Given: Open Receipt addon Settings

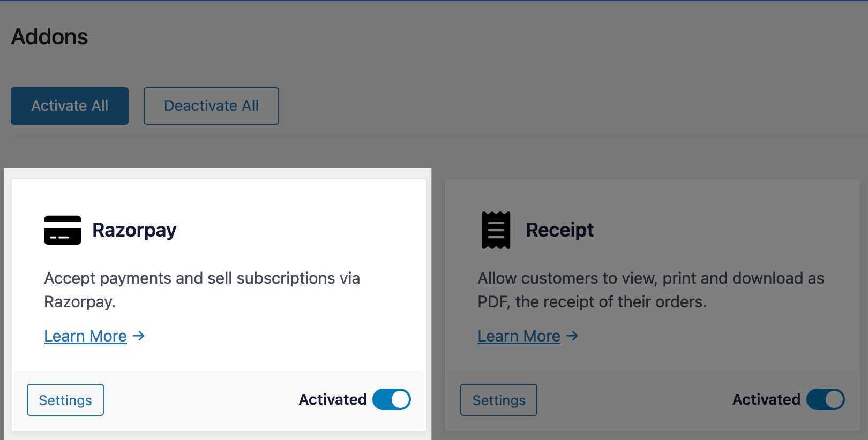Looking at the screenshot, I should coord(499,400).
